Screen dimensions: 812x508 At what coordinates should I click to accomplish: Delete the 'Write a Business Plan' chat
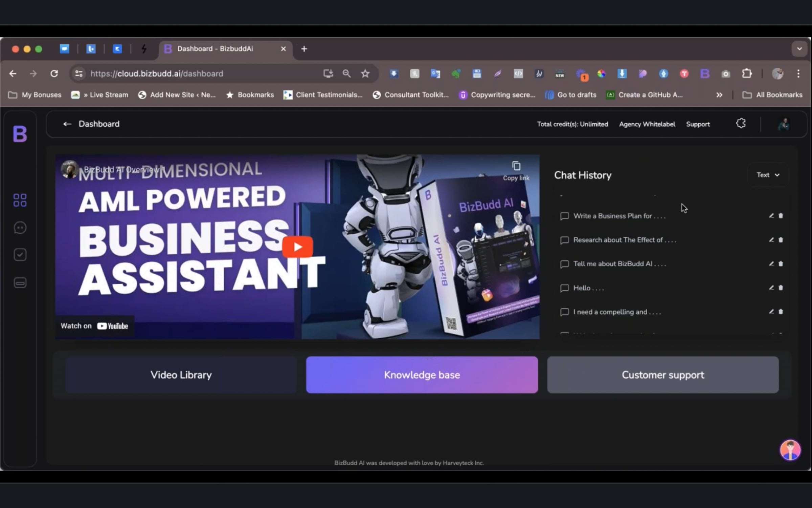pyautogui.click(x=781, y=216)
